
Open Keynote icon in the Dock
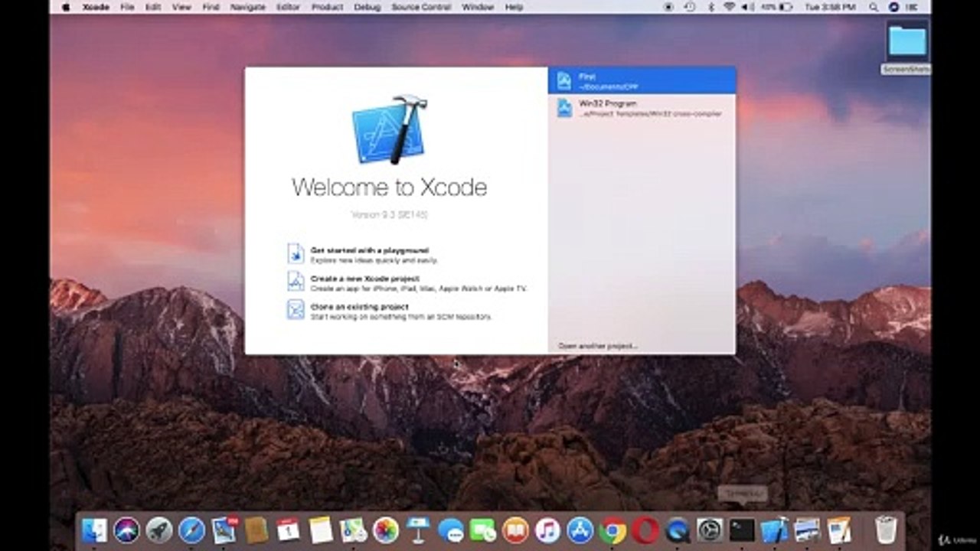pos(418,530)
